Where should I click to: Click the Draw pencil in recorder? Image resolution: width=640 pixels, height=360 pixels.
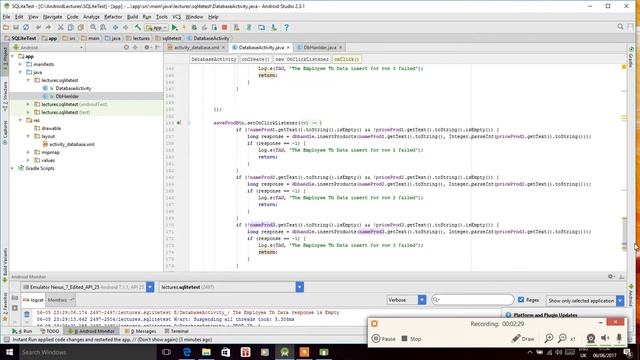coord(523,338)
